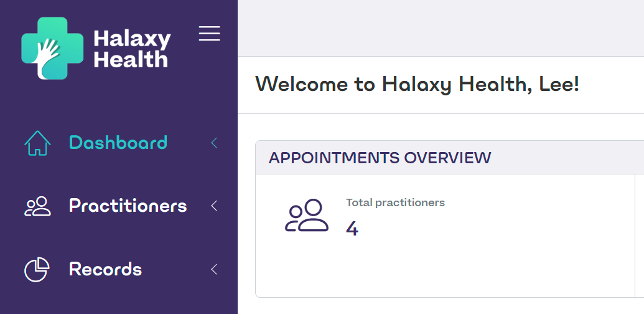
Task: Click the house icon beside Dashboard
Action: [x=37, y=143]
